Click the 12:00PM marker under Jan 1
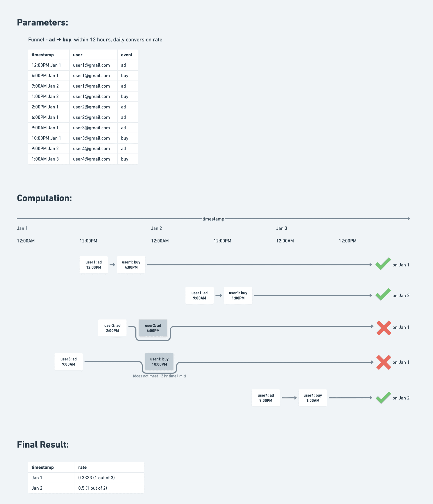 coord(88,241)
